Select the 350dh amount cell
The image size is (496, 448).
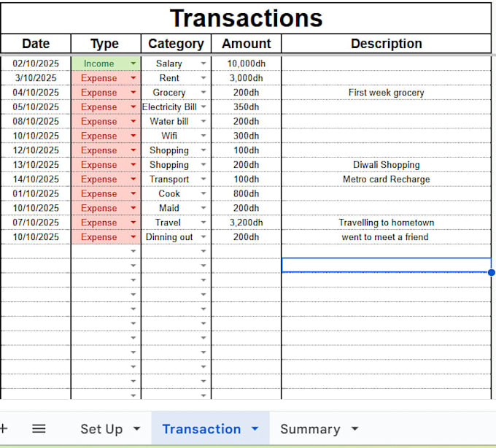point(246,107)
